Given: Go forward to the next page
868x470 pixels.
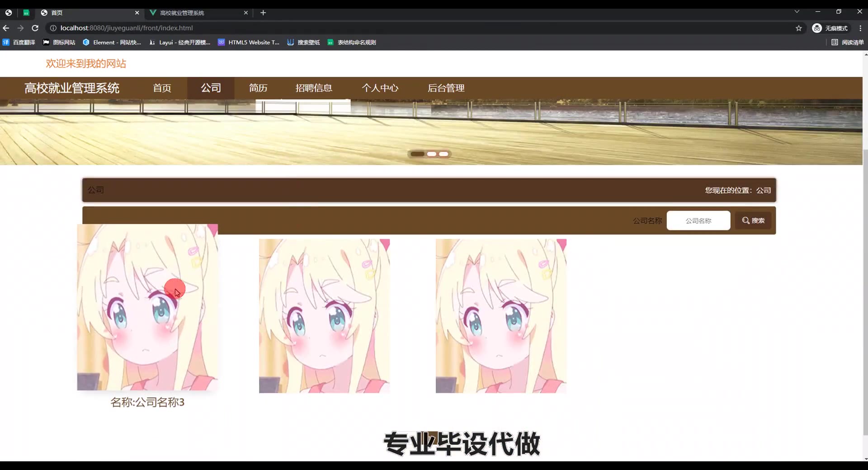Looking at the screenshot, I should pyautogui.click(x=20, y=28).
